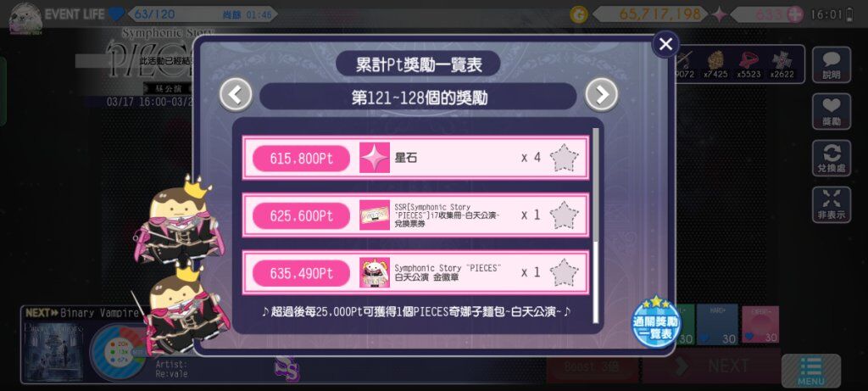This screenshot has width=868, height=391.
Task: Go to previous rewards page arrow
Action: pos(236,95)
